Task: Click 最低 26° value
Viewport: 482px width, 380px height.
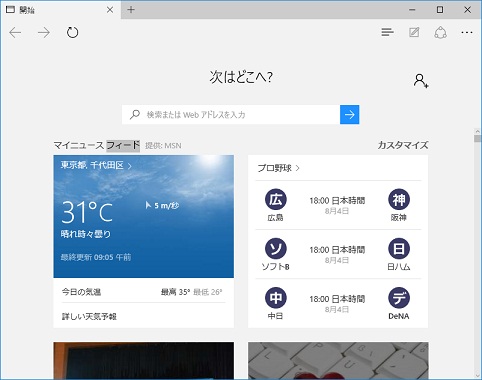Action: click(x=208, y=292)
